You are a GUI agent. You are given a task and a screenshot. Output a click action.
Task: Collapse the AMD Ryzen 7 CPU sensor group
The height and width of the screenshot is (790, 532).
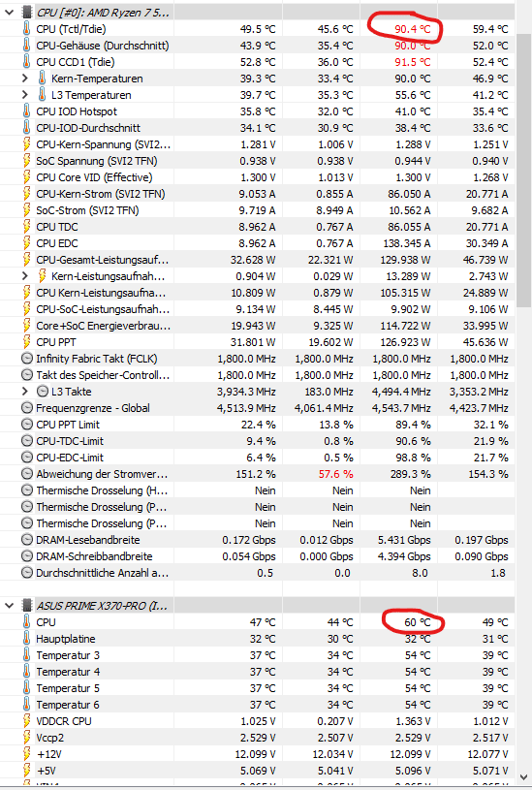pyautogui.click(x=10, y=13)
